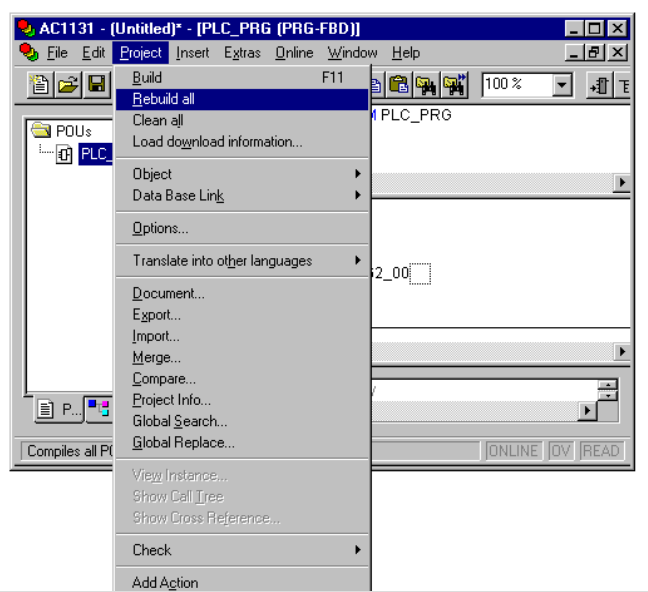Open the 100% zoom dropdown arrow
Image resolution: width=648 pixels, height=592 pixels.
point(563,85)
